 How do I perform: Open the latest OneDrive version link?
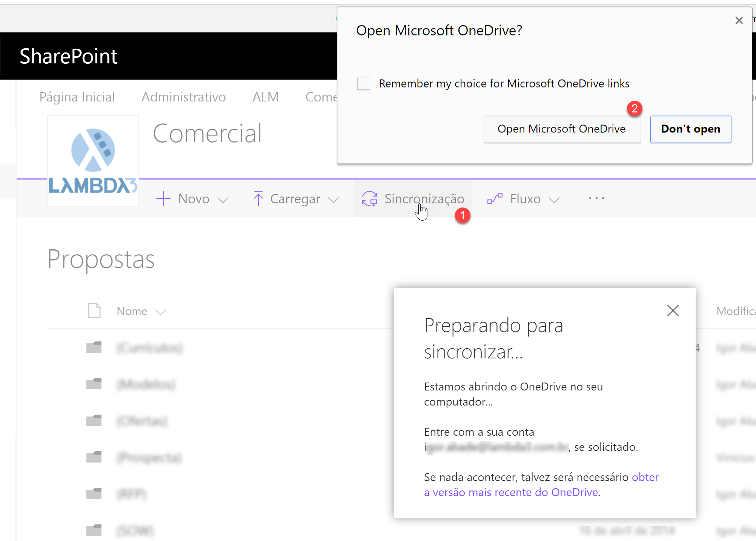click(x=541, y=485)
